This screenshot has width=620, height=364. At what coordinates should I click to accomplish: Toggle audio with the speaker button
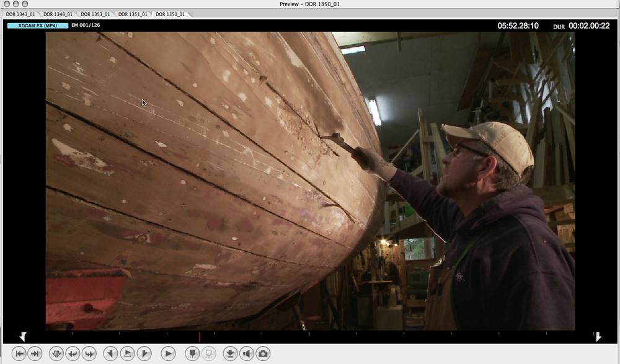pyautogui.click(x=246, y=353)
